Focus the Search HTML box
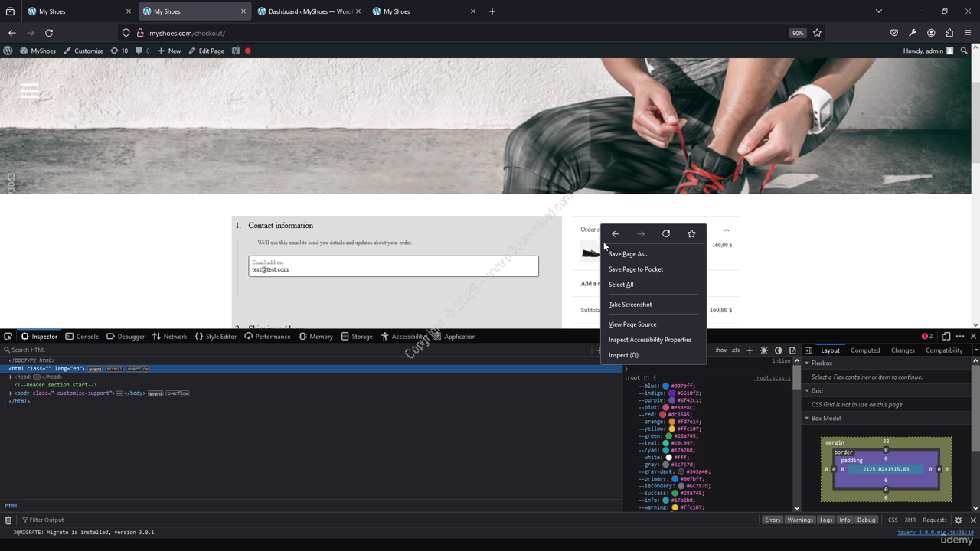 click(299, 350)
